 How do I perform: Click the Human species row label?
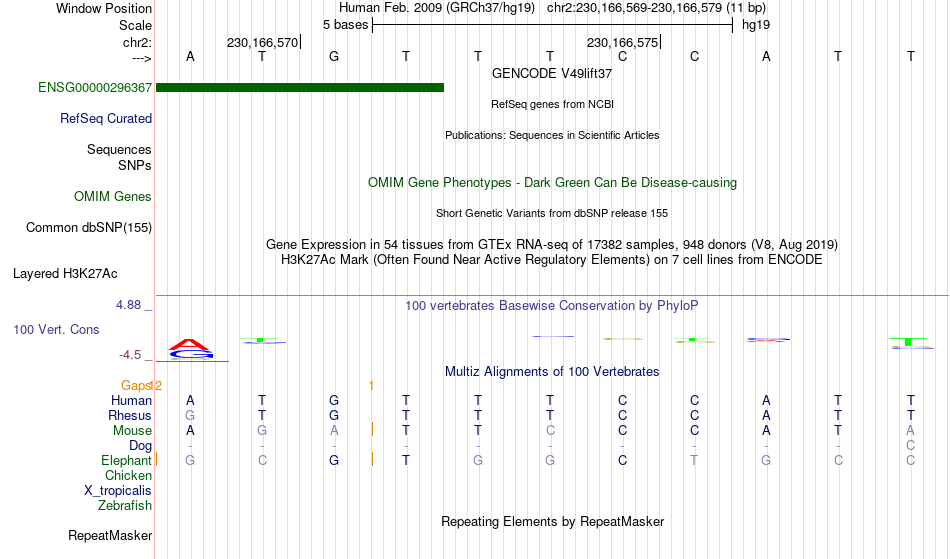click(131, 401)
